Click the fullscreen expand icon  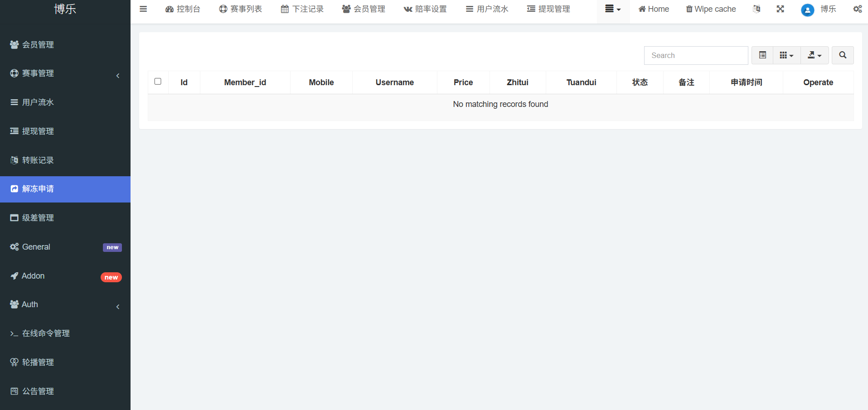[780, 9]
